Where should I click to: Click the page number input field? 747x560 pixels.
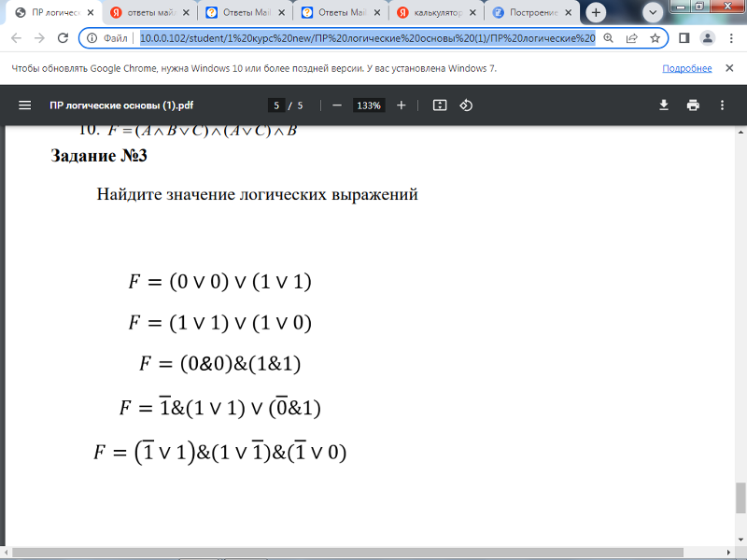point(276,105)
